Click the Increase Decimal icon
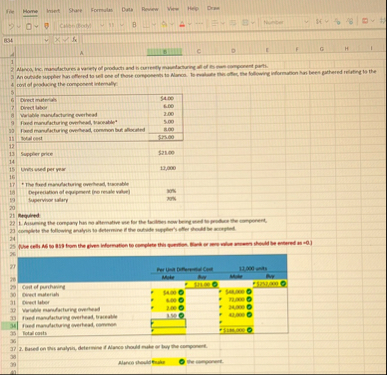 tap(349, 21)
